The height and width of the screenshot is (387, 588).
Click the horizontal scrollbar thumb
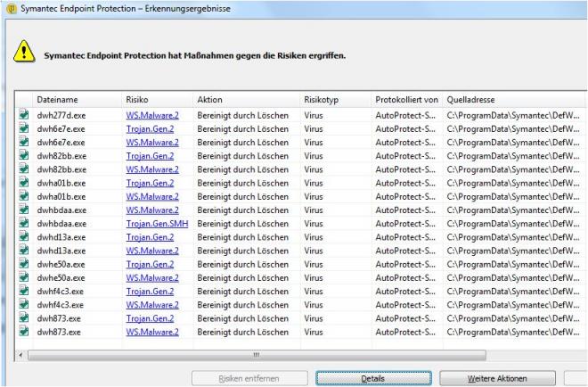pyautogui.click(x=257, y=355)
